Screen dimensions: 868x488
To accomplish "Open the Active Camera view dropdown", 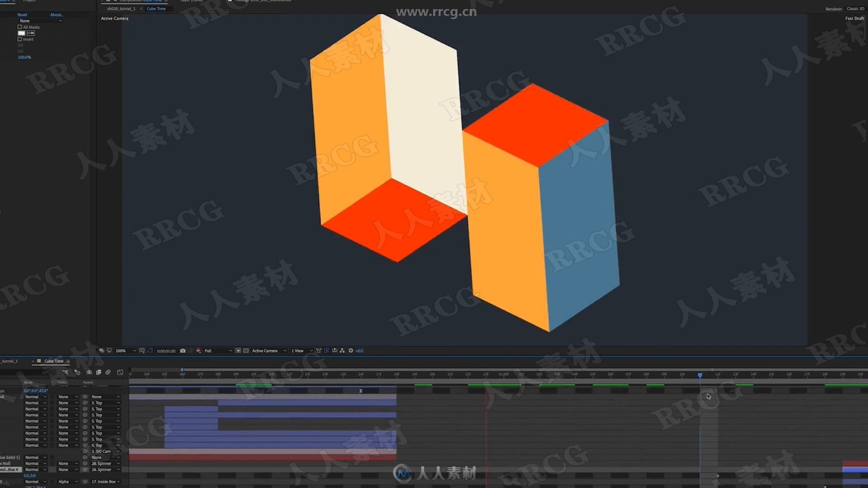I will [x=269, y=351].
